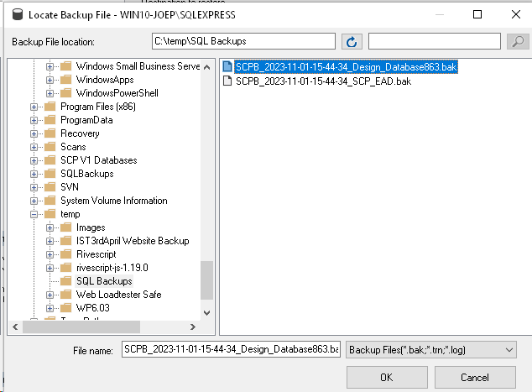This screenshot has width=532, height=392.
Task: Click the tree's vertical scrollbar down arrow
Action: pos(206,312)
